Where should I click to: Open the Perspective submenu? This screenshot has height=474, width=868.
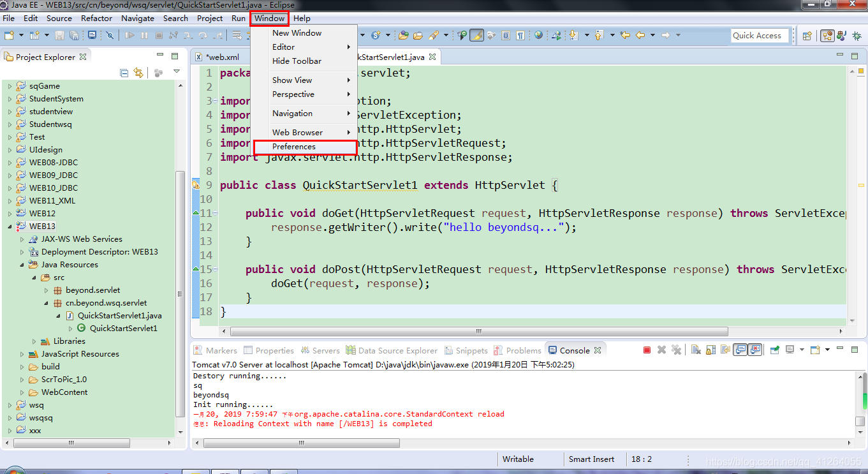(304, 94)
